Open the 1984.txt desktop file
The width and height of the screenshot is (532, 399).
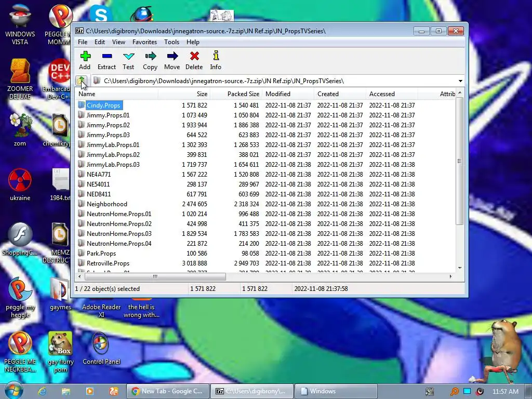tap(60, 184)
